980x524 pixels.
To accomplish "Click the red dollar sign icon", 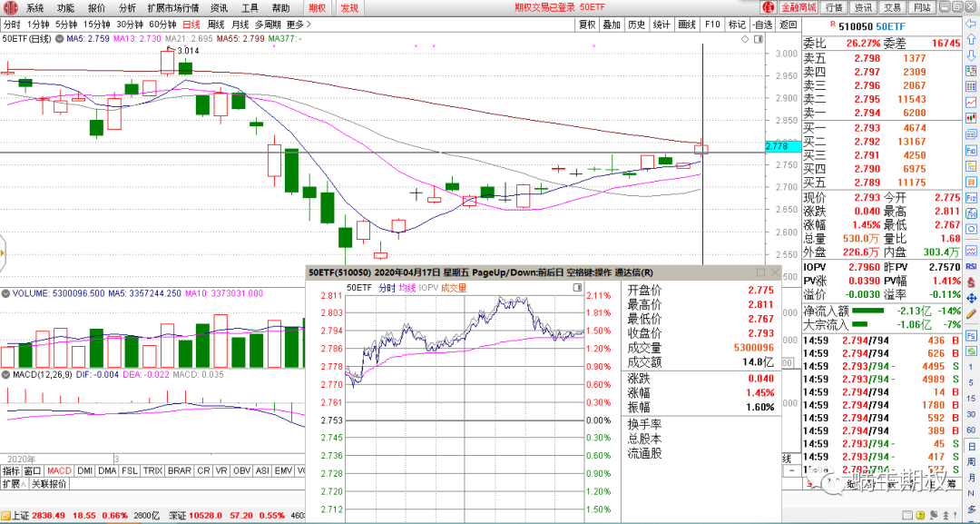I will 971,282.
